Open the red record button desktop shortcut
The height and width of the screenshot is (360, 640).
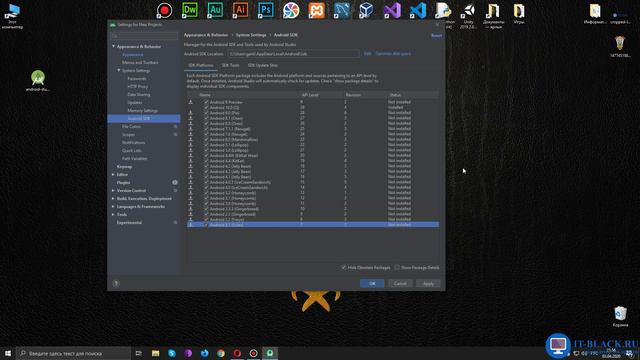pyautogui.click(x=164, y=10)
